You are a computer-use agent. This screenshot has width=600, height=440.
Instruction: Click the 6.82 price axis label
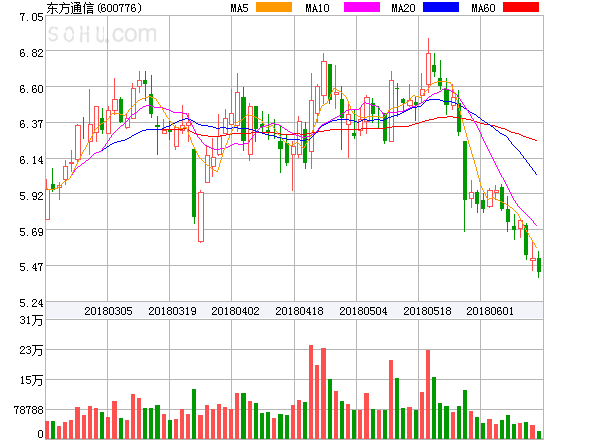pyautogui.click(x=31, y=53)
